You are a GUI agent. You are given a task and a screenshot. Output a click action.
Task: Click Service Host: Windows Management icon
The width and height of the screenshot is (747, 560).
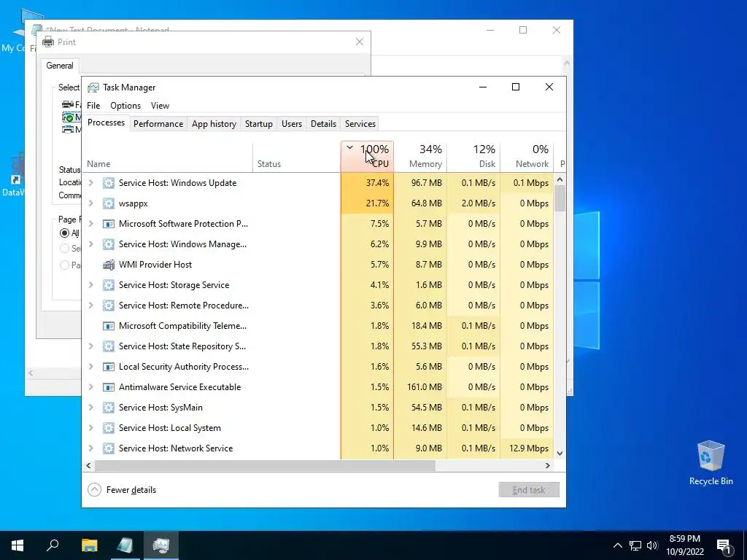click(109, 244)
